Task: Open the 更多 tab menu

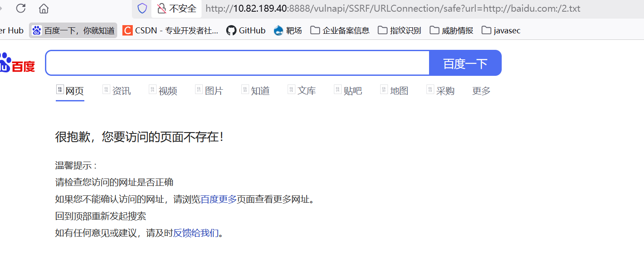Action: click(x=481, y=91)
